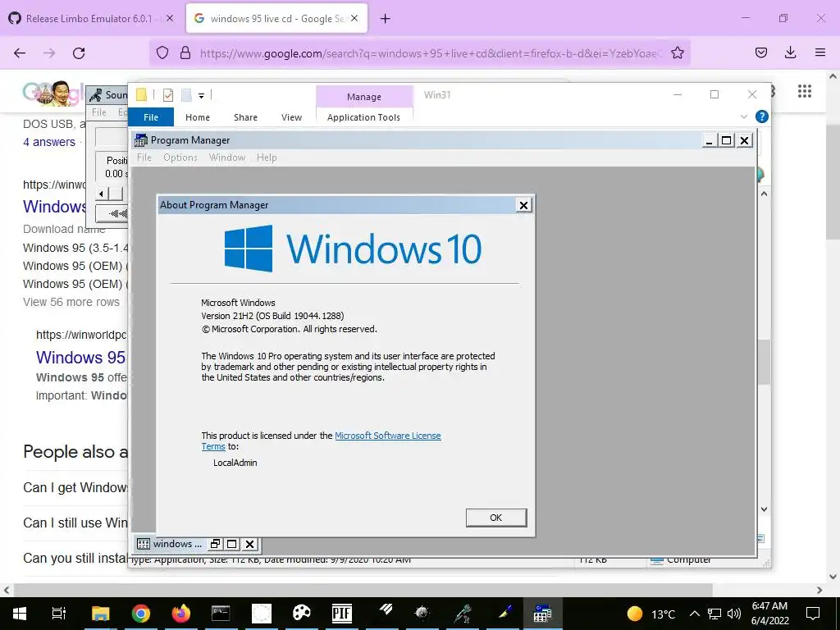Click the '4 answers' link

48,142
